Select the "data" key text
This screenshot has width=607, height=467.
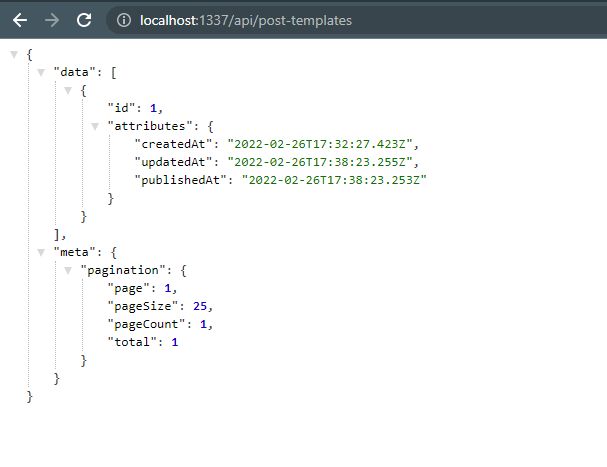(x=74, y=72)
